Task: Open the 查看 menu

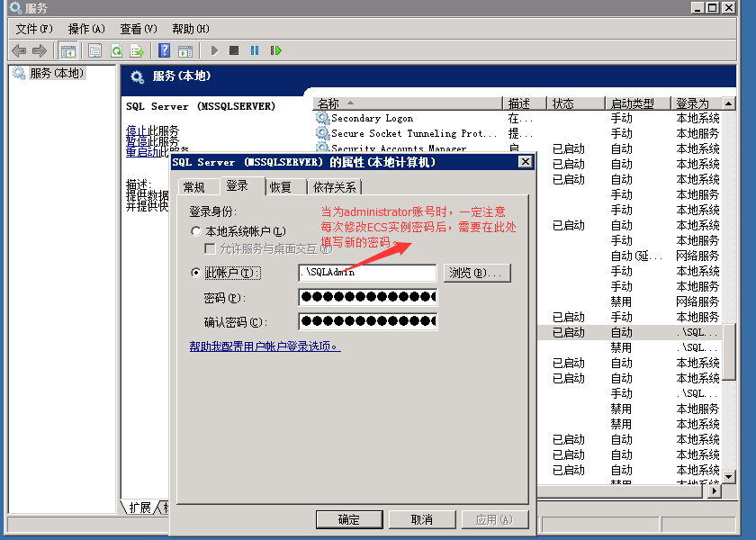Action: tap(138, 29)
